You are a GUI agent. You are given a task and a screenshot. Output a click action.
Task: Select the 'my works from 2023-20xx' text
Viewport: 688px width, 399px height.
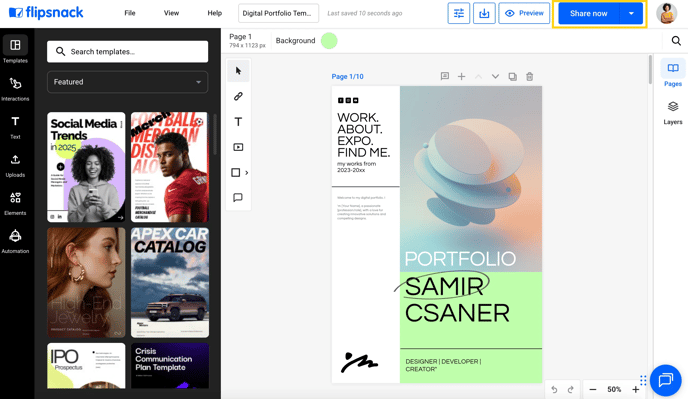tap(356, 167)
